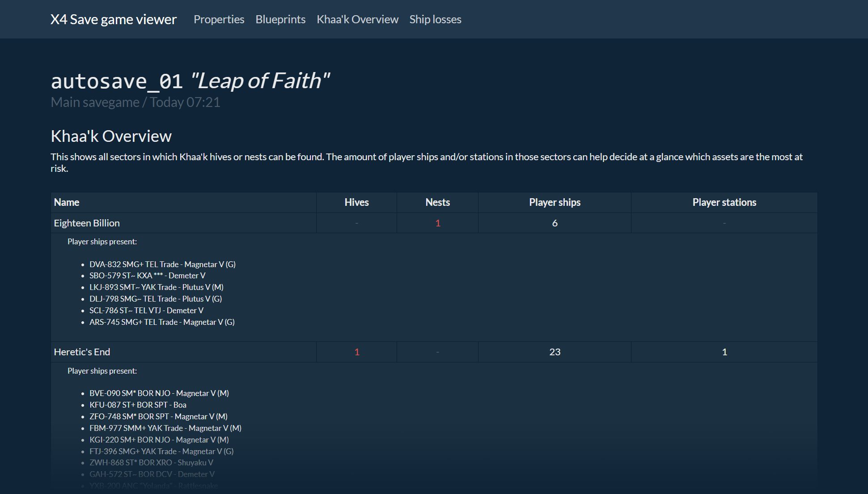Screen dimensions: 868x494
Task: Click ship entry LKJ-893 Plutus V (M)
Action: (x=156, y=287)
